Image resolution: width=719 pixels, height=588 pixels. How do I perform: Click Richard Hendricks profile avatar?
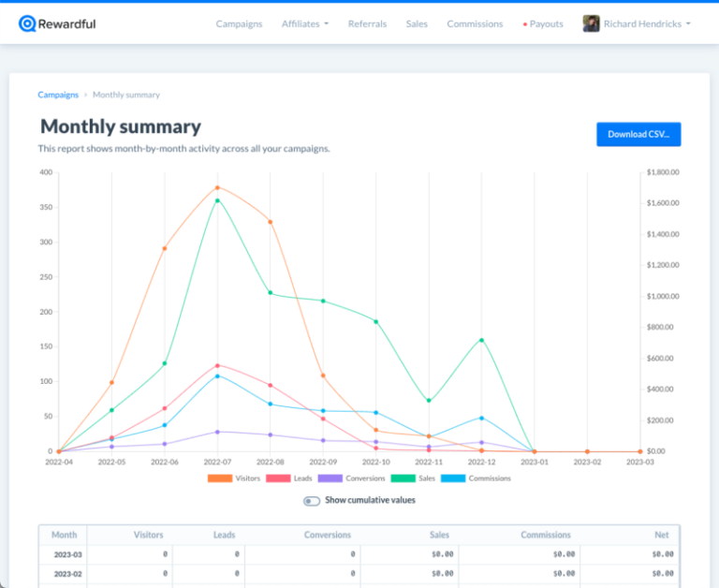(x=591, y=23)
